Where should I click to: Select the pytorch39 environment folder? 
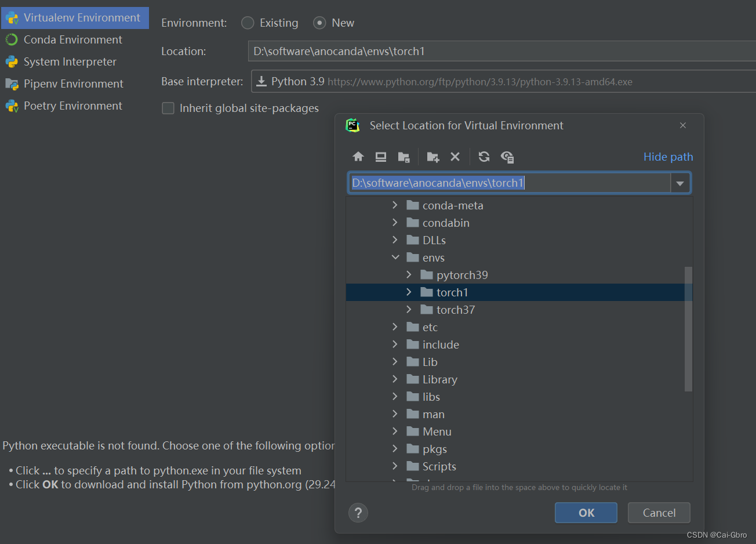pyautogui.click(x=515, y=275)
